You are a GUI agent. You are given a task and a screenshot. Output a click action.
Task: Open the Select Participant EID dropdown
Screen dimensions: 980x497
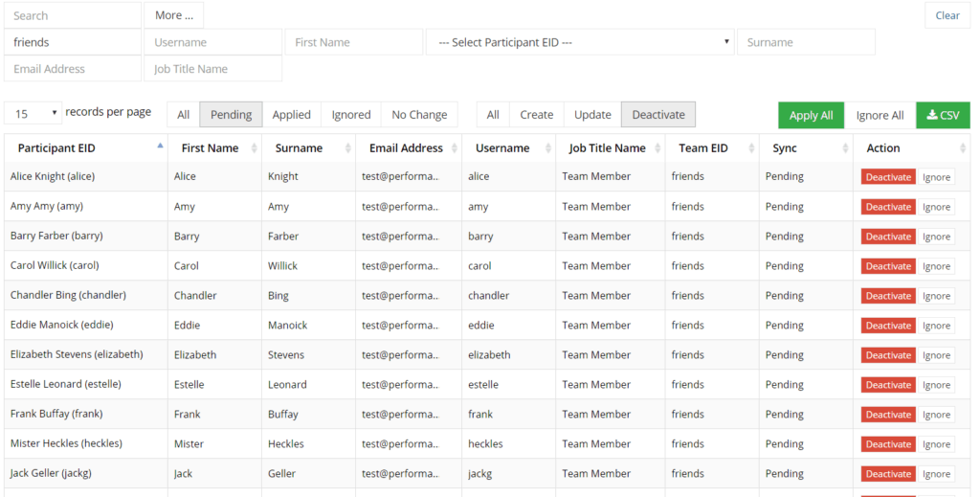580,42
